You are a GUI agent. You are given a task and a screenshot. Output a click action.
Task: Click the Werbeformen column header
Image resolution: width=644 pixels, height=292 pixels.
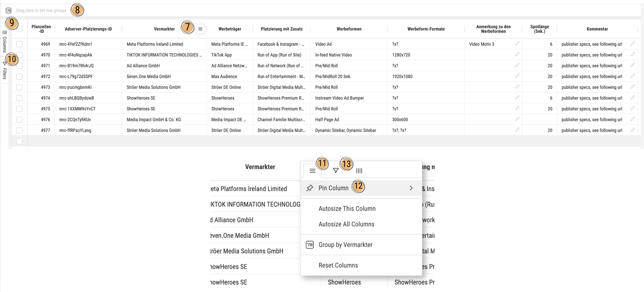349,29
